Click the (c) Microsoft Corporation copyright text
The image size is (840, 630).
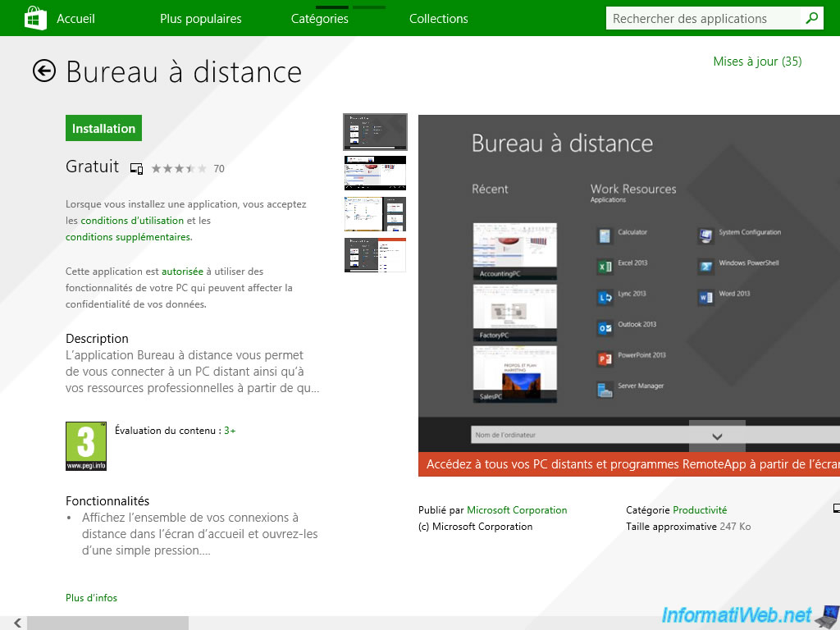475,527
